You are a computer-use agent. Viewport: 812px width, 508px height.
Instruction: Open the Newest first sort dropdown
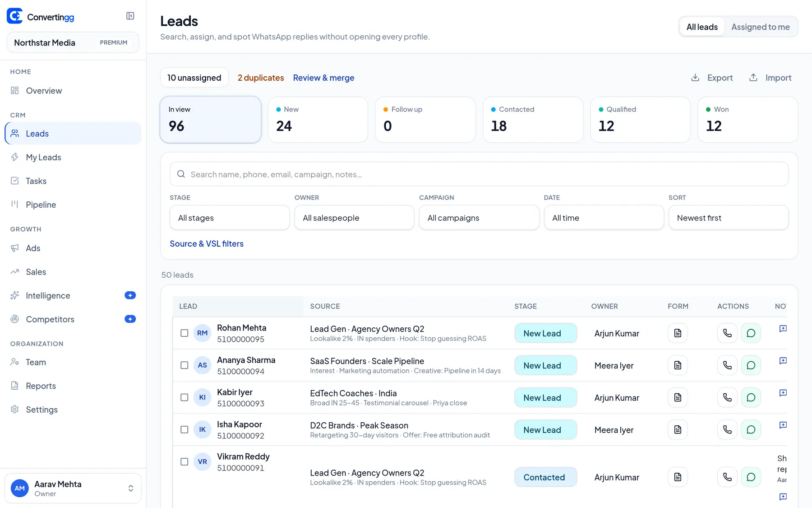729,218
